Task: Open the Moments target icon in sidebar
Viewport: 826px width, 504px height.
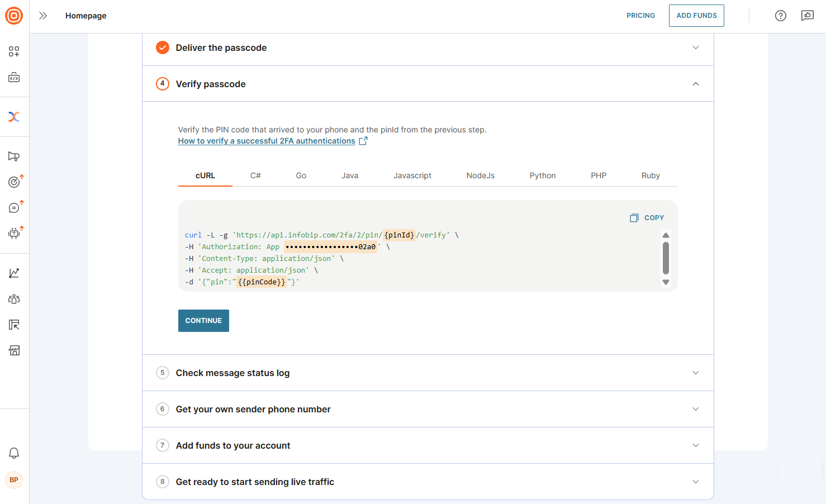Action: click(14, 182)
